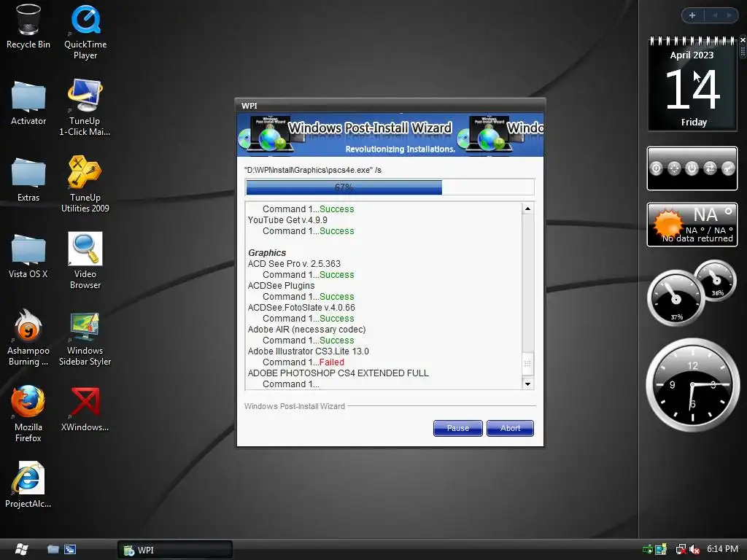The image size is (747, 560).
Task: Click the calendar gadget drag handle
Action: [x=743, y=52]
